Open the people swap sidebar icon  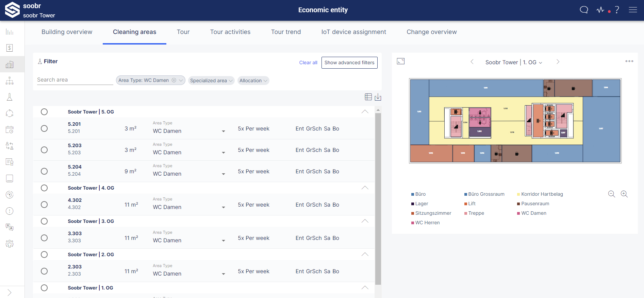pos(10,146)
